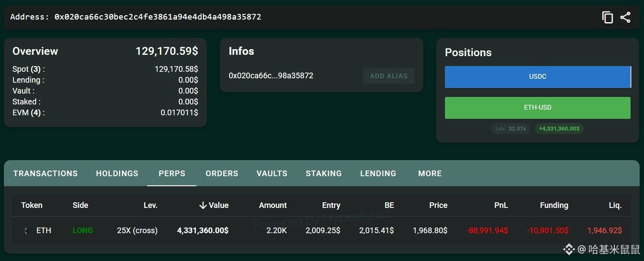Select the PERPS tab

point(172,174)
